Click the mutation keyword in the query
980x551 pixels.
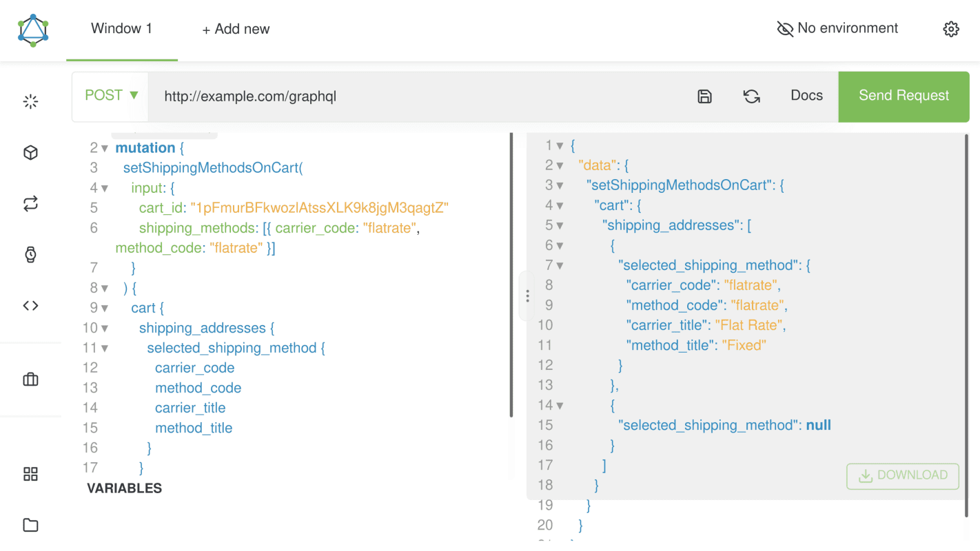[x=145, y=148]
